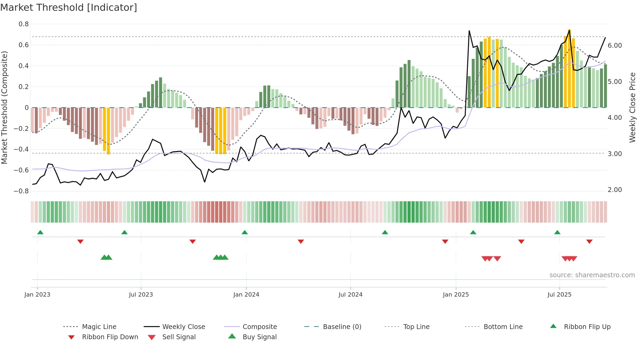The width and height of the screenshot is (644, 362).
Task: Click the Weekly Close Price axis title
Action: point(632,107)
